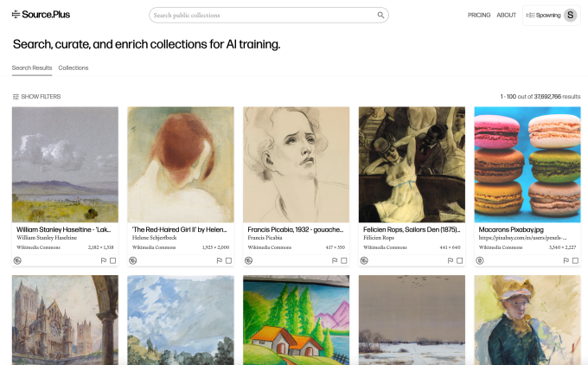Screen dimensions: 588x365
Task: Select the Search Results tab
Action: [32, 67]
